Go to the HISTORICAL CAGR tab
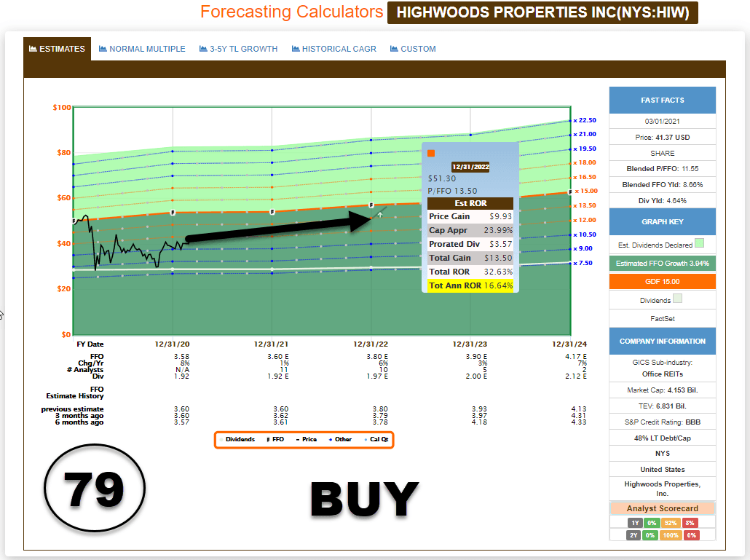750x560 pixels. click(334, 49)
